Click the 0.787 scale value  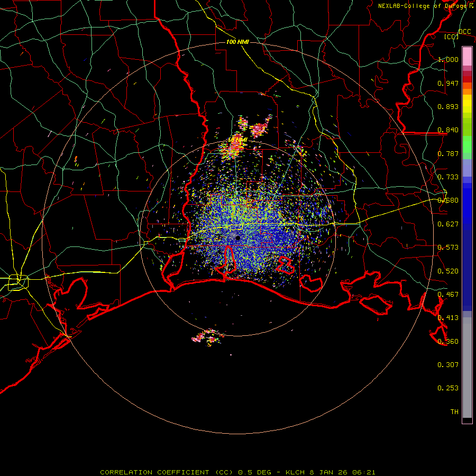coord(448,153)
